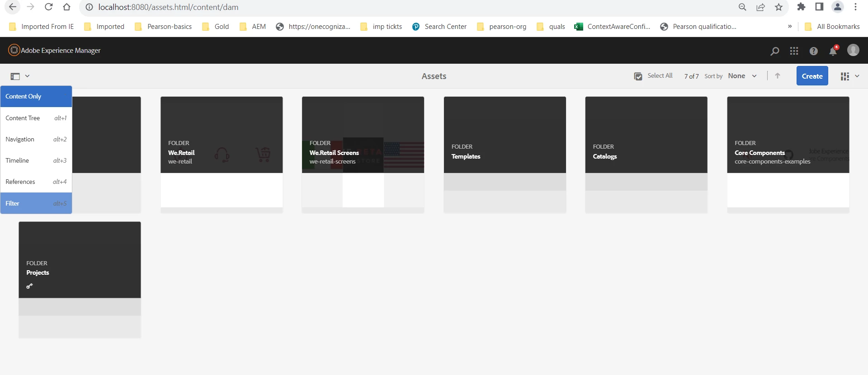Show more bookmarks chevron
868x375 pixels.
(x=790, y=26)
